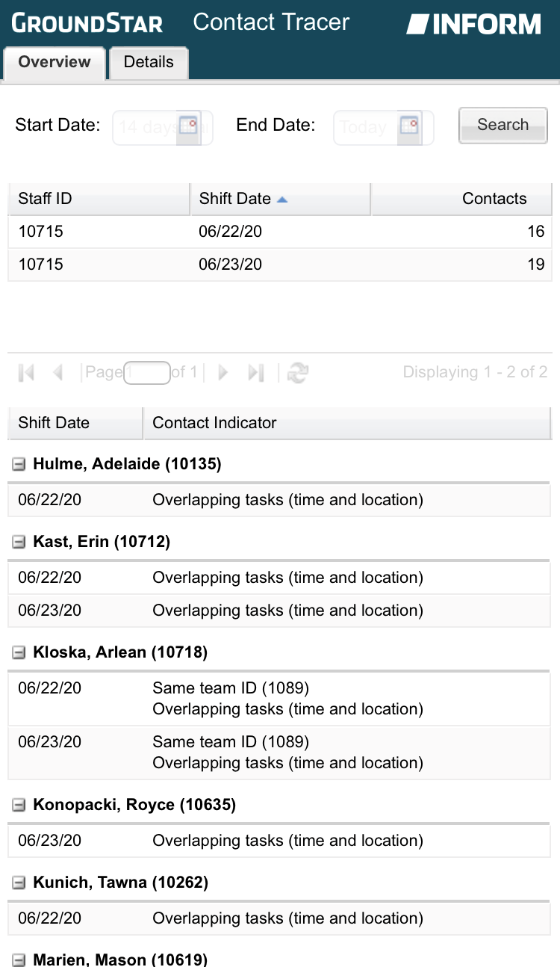Switch to the Details tab
Screen dimensions: 560x967
149,63
